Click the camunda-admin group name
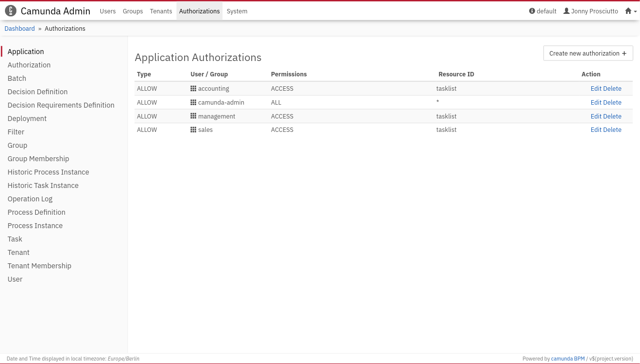Screen dimensions: 640x364 221,102
